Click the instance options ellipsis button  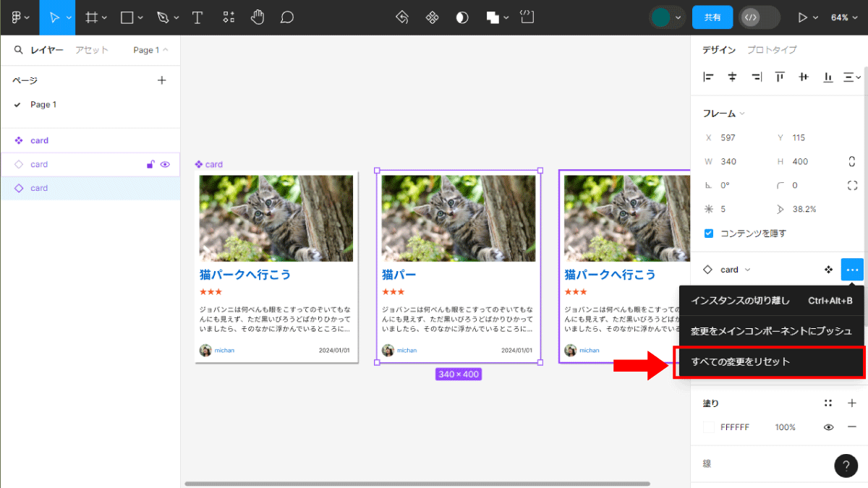tap(852, 270)
